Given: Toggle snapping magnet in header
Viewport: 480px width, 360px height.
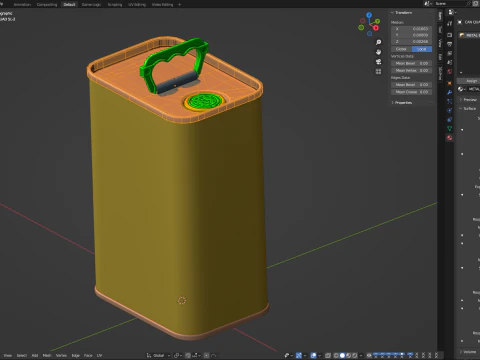Looking at the screenshot, I should (x=188, y=355).
